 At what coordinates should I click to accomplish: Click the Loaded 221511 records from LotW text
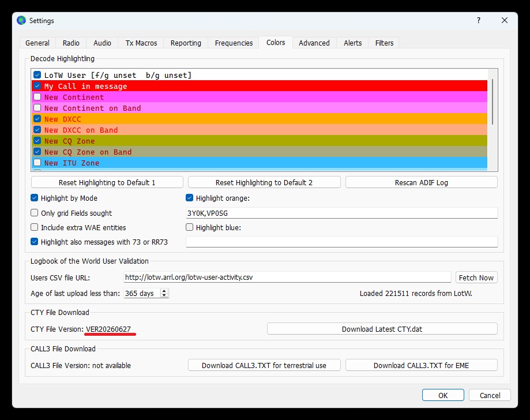click(x=416, y=293)
